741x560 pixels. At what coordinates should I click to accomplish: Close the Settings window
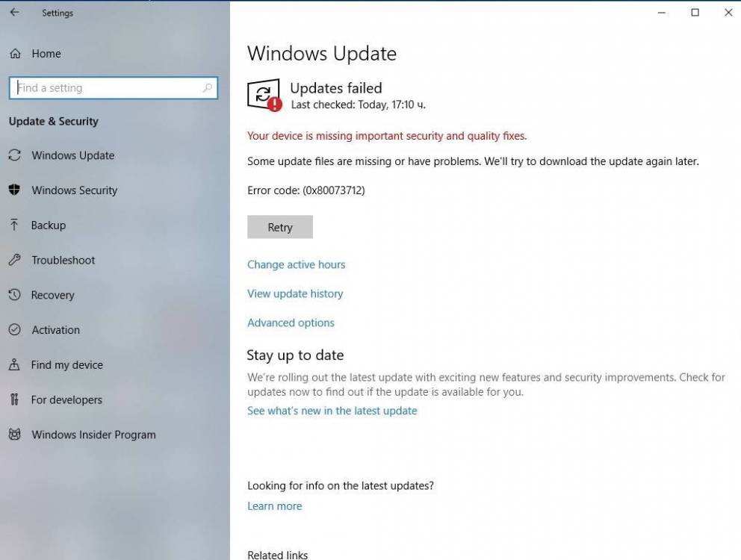pyautogui.click(x=728, y=13)
